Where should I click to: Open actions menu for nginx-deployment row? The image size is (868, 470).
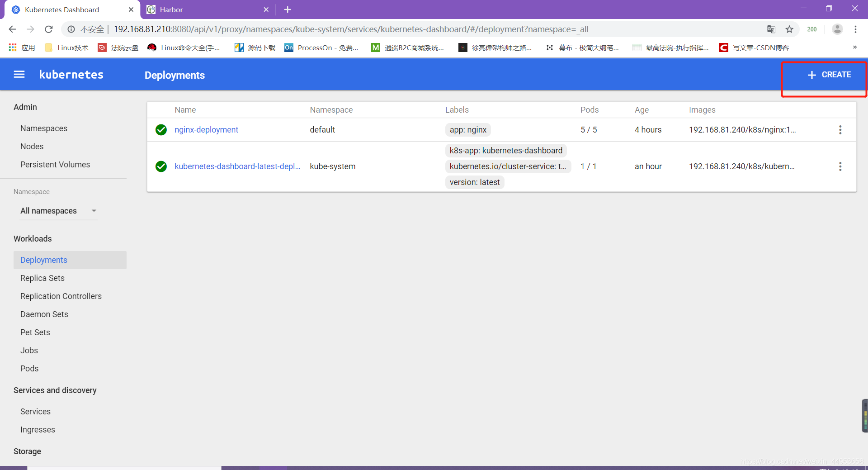click(x=840, y=130)
